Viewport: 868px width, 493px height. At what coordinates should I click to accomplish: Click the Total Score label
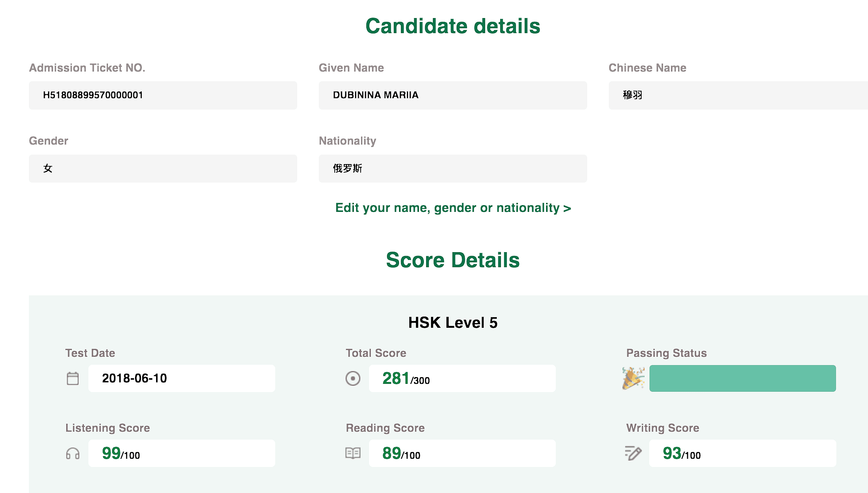[376, 353]
